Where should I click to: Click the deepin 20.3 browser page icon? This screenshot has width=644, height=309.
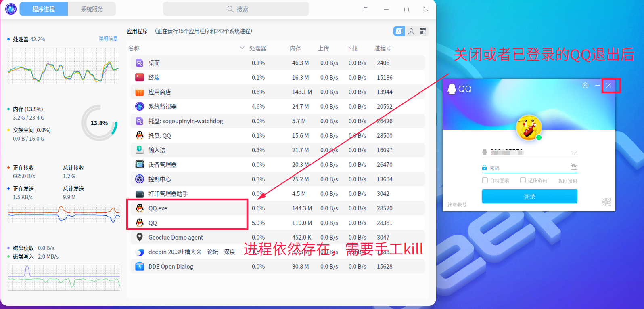tap(140, 252)
